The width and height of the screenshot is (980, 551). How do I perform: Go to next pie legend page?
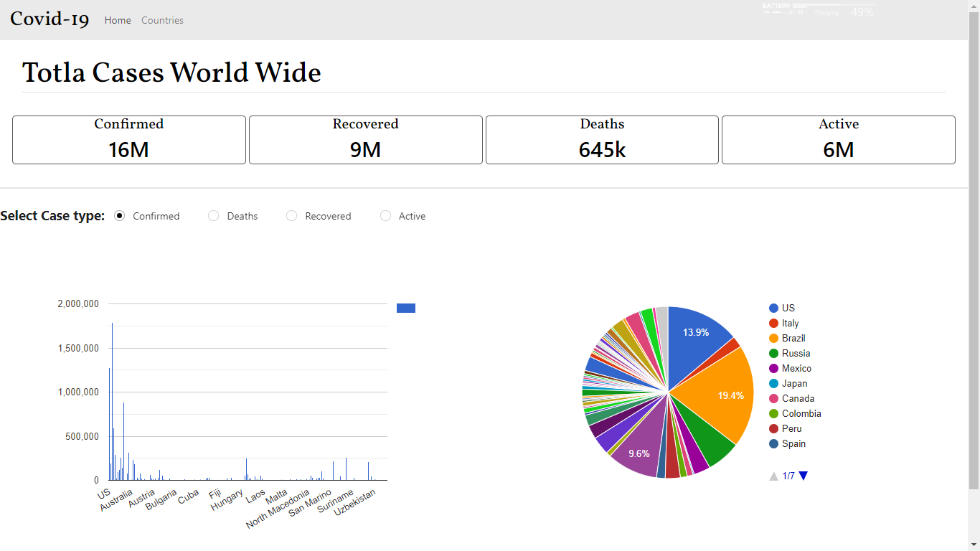[x=804, y=476]
